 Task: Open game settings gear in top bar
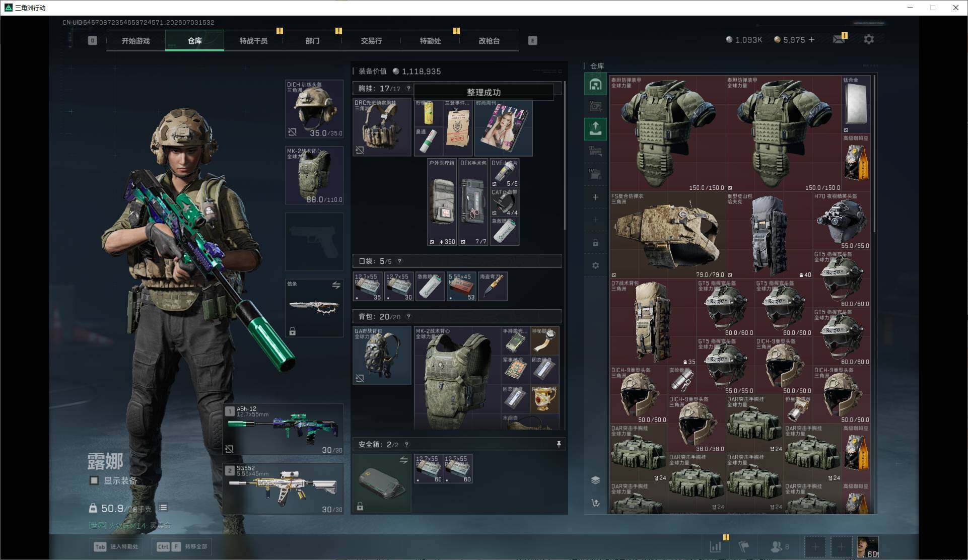point(869,39)
